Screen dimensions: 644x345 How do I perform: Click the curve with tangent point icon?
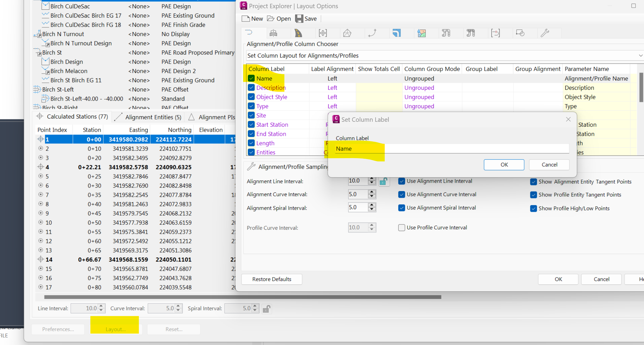click(372, 33)
